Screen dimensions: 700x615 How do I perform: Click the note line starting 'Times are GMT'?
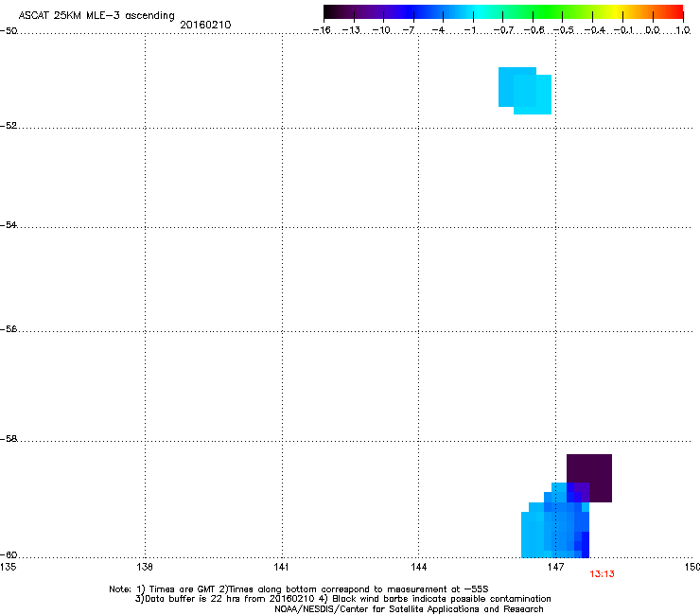(x=299, y=589)
